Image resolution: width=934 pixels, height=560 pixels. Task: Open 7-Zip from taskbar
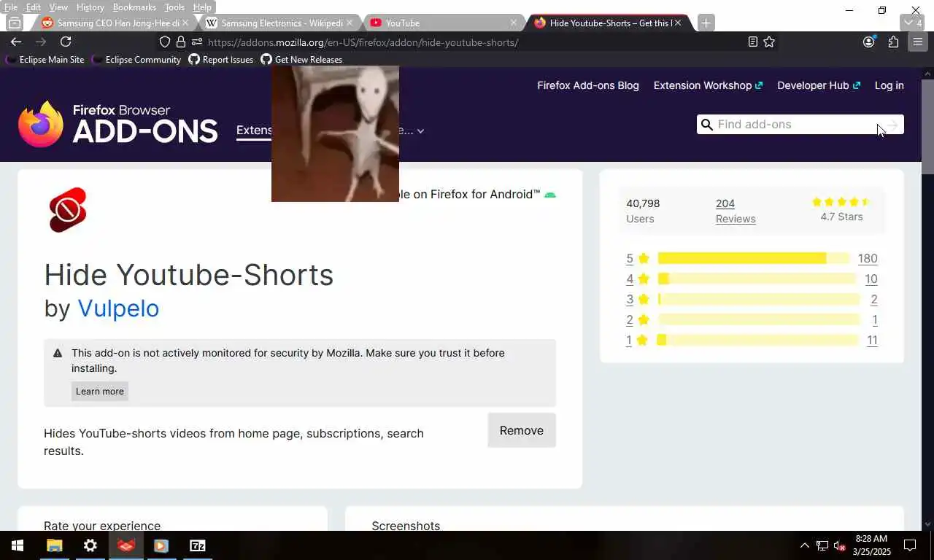pyautogui.click(x=197, y=545)
